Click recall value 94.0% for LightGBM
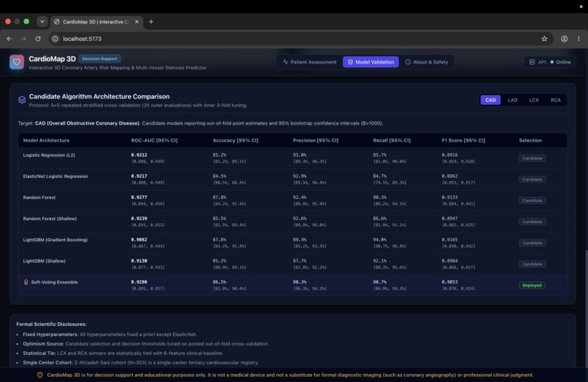This screenshot has height=382, width=588. pyautogui.click(x=379, y=240)
